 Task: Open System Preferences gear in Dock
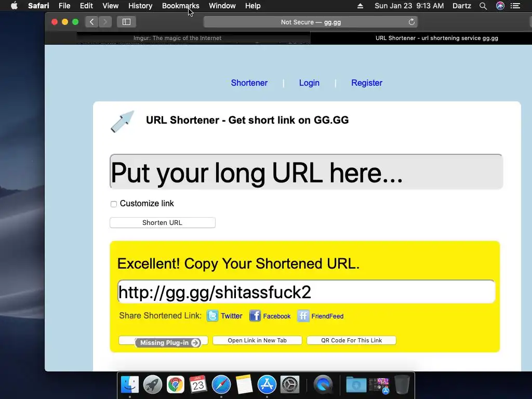click(290, 385)
